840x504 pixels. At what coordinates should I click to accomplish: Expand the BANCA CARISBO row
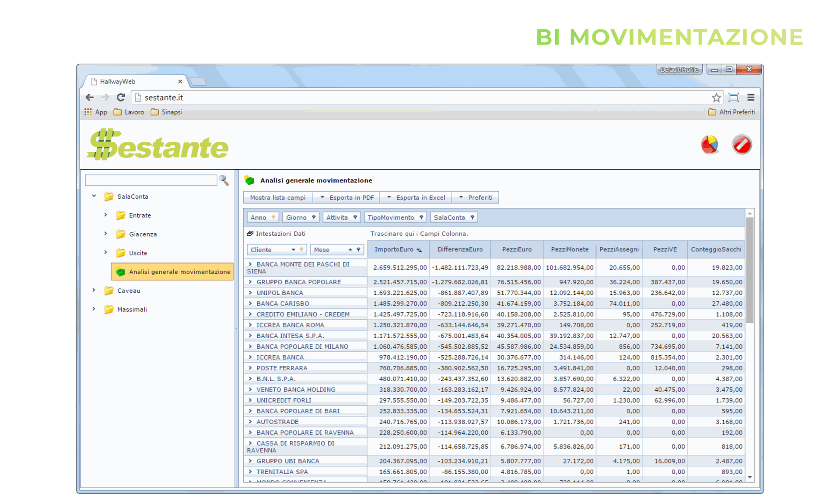250,303
